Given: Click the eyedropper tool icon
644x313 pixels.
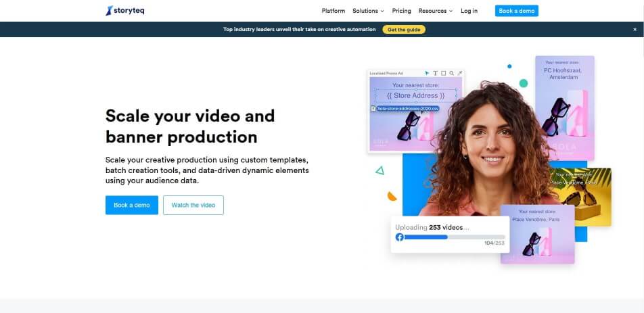Looking at the screenshot, I should point(459,73).
